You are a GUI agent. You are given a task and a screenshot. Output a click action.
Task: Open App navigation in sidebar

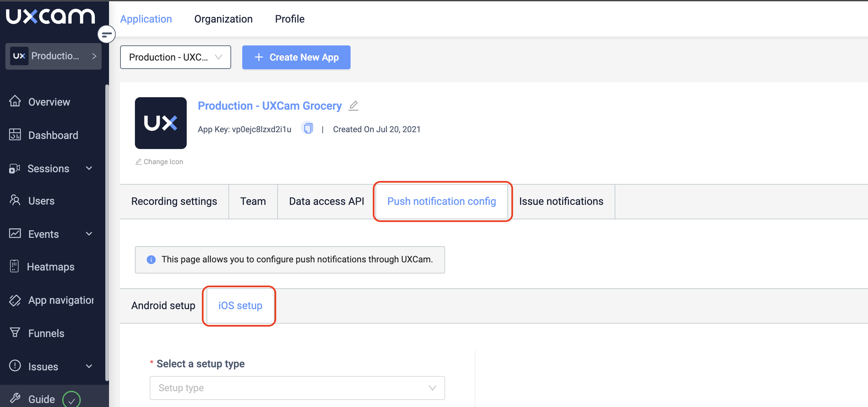pos(61,300)
